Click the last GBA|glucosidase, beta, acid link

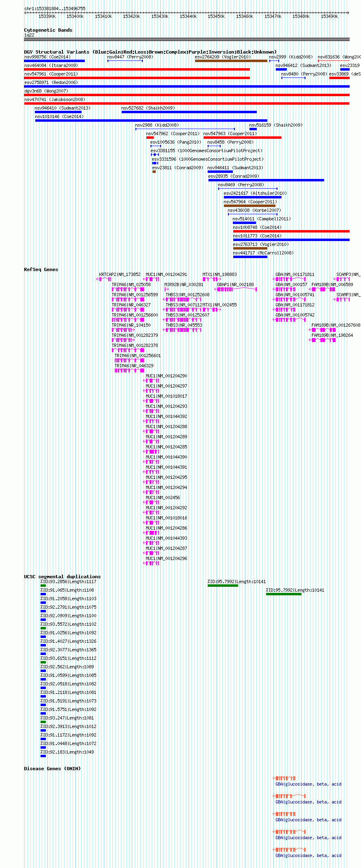[308, 855]
